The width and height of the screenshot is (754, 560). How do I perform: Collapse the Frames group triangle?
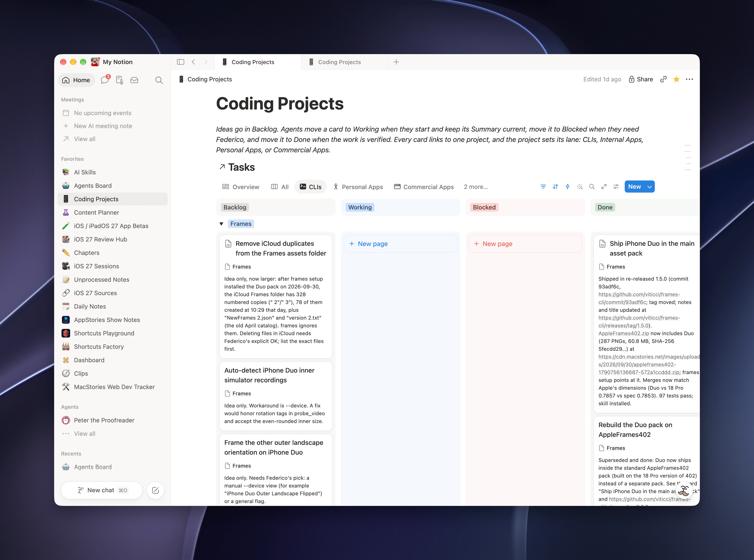point(221,224)
